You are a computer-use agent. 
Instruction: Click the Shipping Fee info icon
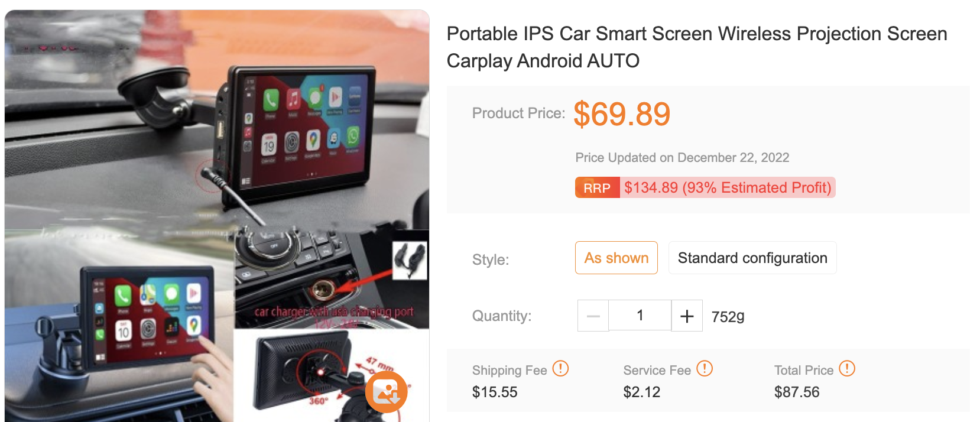(x=560, y=369)
